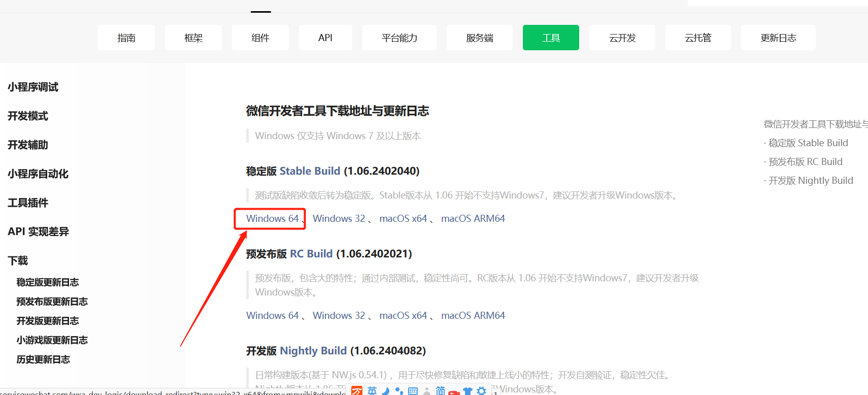Open 开发版更新日志 in sidebar
Screen dimensions: 868x395
click(x=48, y=321)
